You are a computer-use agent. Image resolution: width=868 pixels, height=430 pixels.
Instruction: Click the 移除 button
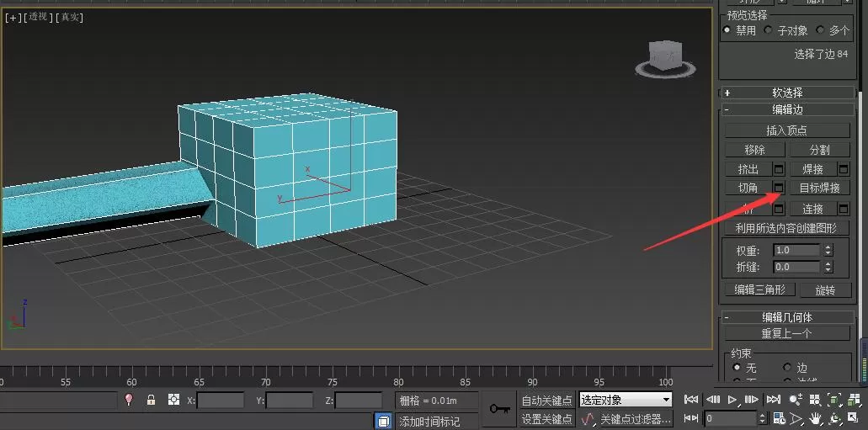pos(755,150)
